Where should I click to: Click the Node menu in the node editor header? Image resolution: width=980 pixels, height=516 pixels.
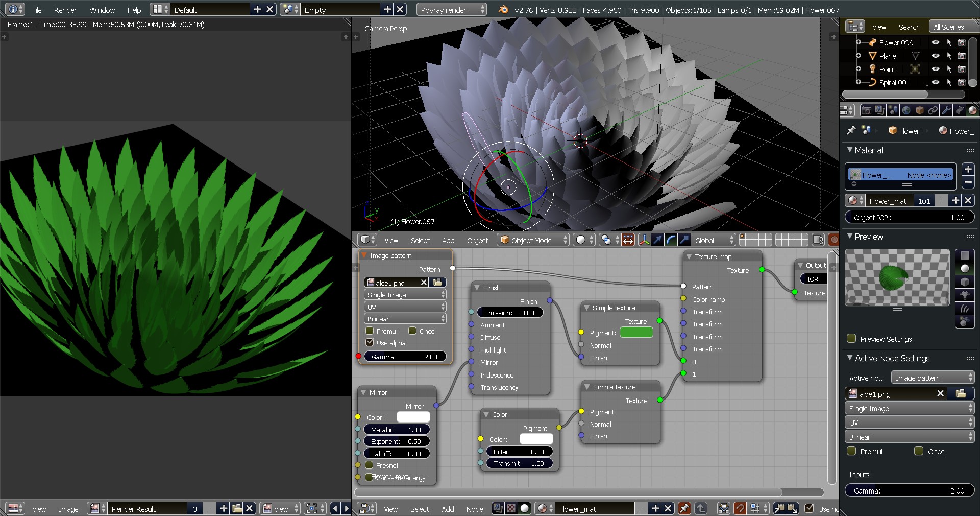click(x=474, y=509)
